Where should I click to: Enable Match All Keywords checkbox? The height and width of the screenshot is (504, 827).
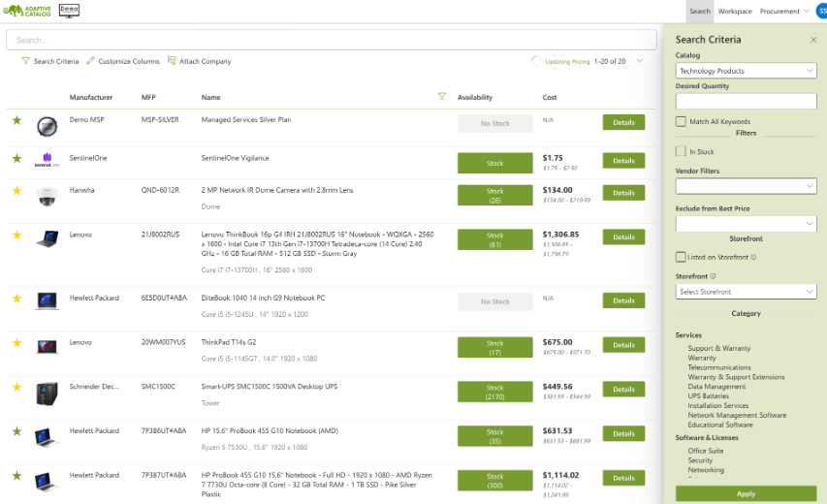[x=681, y=121]
